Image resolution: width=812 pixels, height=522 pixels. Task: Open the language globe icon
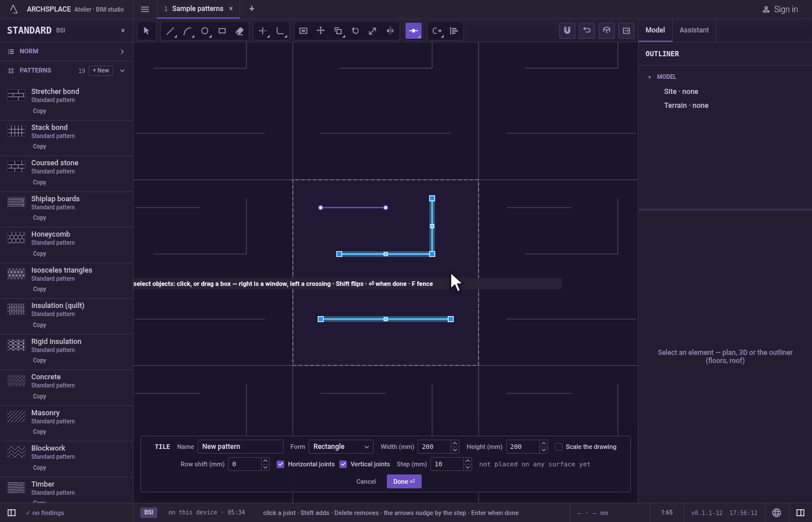[x=777, y=513]
